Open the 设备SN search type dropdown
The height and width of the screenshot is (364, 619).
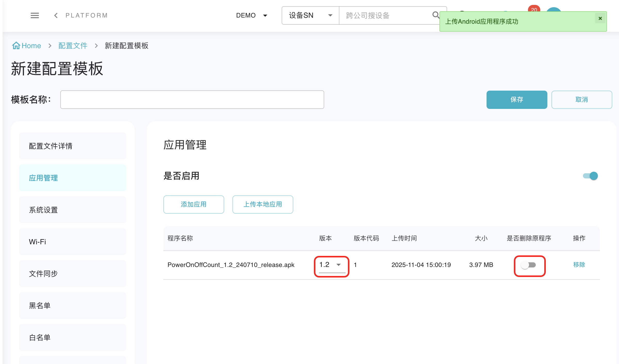[x=310, y=15]
